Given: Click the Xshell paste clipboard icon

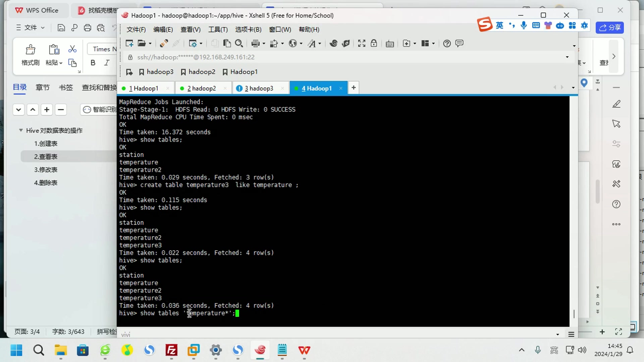Looking at the screenshot, I should tap(227, 43).
